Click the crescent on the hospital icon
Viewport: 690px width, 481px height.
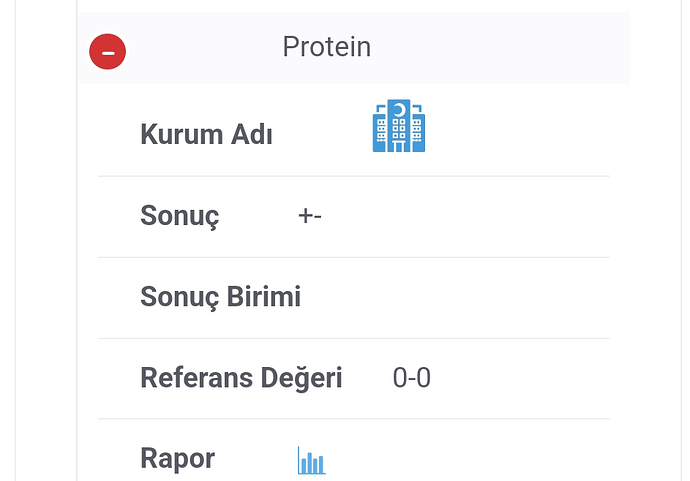(x=399, y=110)
